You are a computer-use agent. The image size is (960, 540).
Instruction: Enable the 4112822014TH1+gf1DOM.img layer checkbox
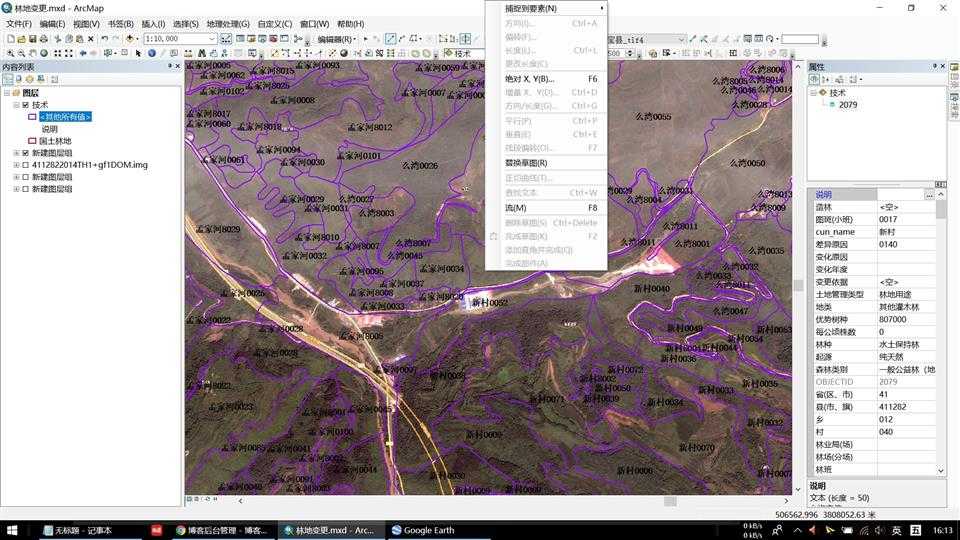click(x=26, y=165)
